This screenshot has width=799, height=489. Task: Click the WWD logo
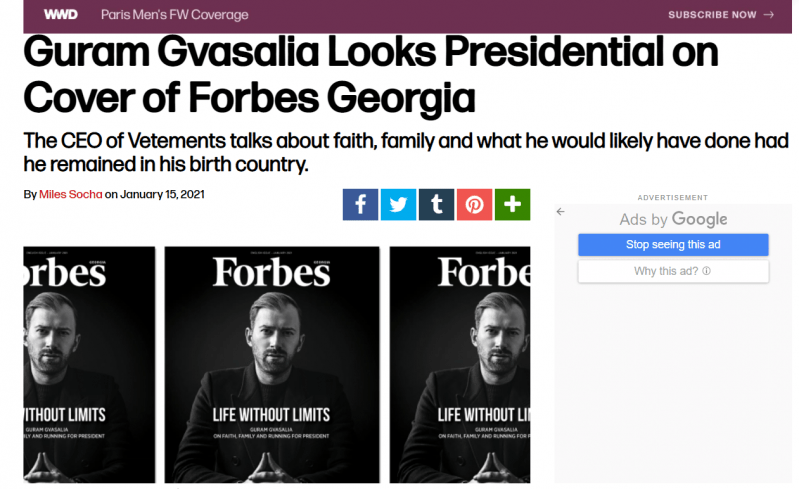(62, 15)
